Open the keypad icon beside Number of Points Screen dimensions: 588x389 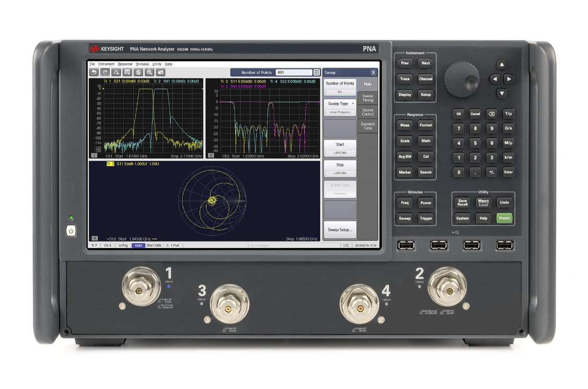click(317, 73)
